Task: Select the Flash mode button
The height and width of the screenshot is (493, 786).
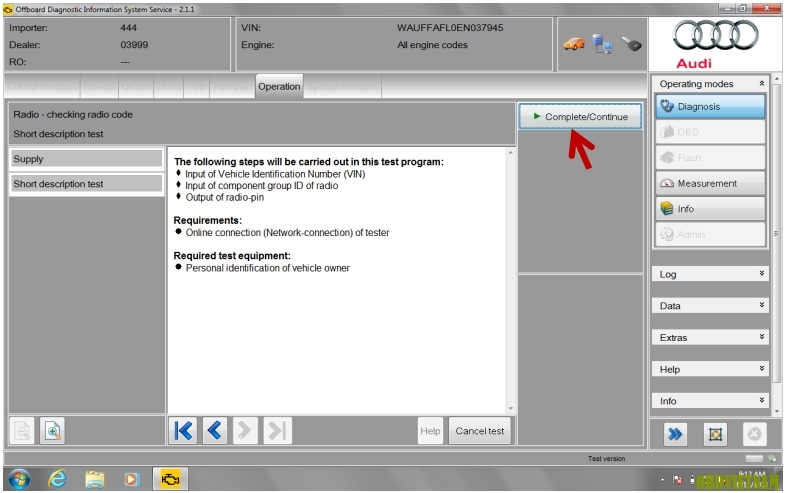Action: pos(710,157)
